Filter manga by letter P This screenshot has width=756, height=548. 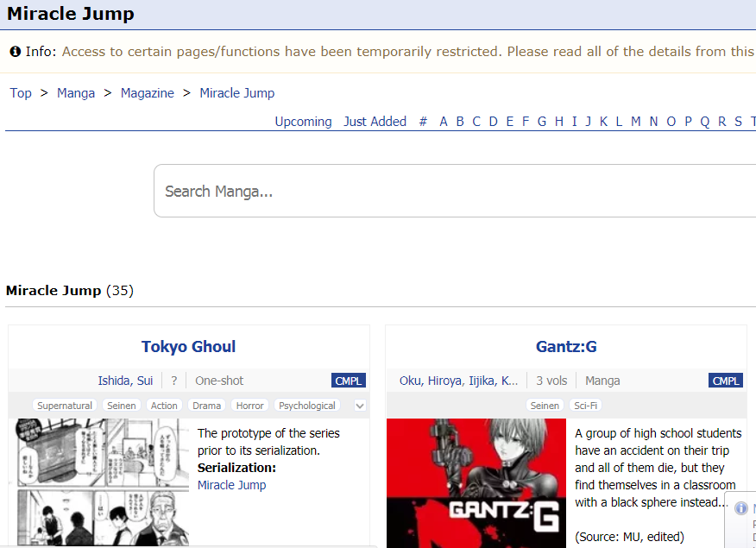(688, 122)
